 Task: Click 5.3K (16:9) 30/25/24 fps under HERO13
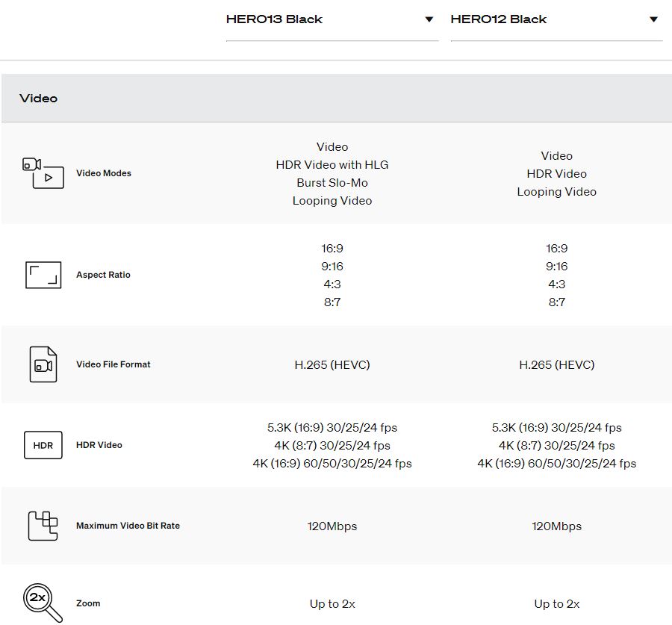tap(332, 427)
